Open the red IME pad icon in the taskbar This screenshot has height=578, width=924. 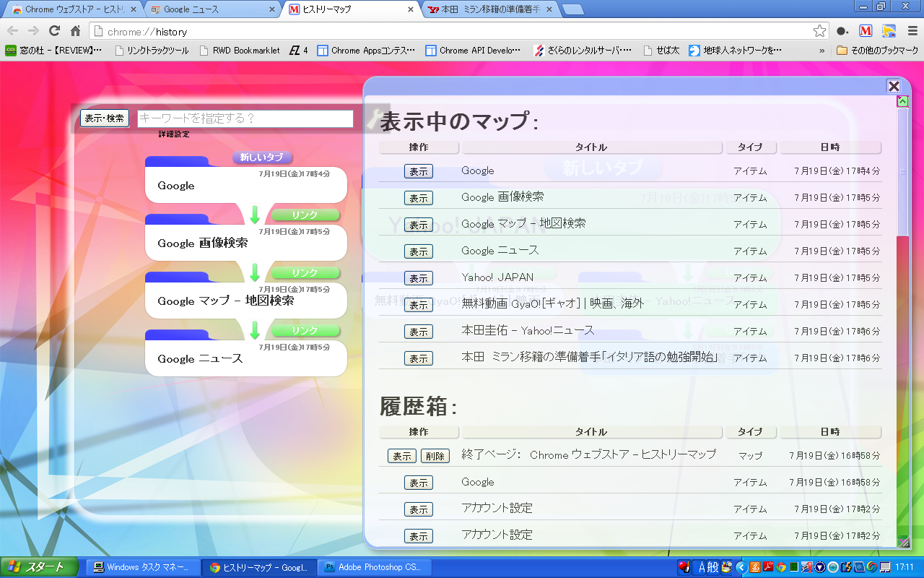click(684, 566)
